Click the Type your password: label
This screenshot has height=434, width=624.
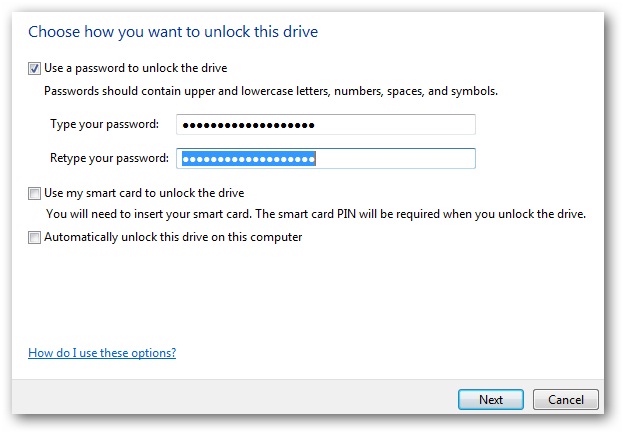pyautogui.click(x=104, y=125)
